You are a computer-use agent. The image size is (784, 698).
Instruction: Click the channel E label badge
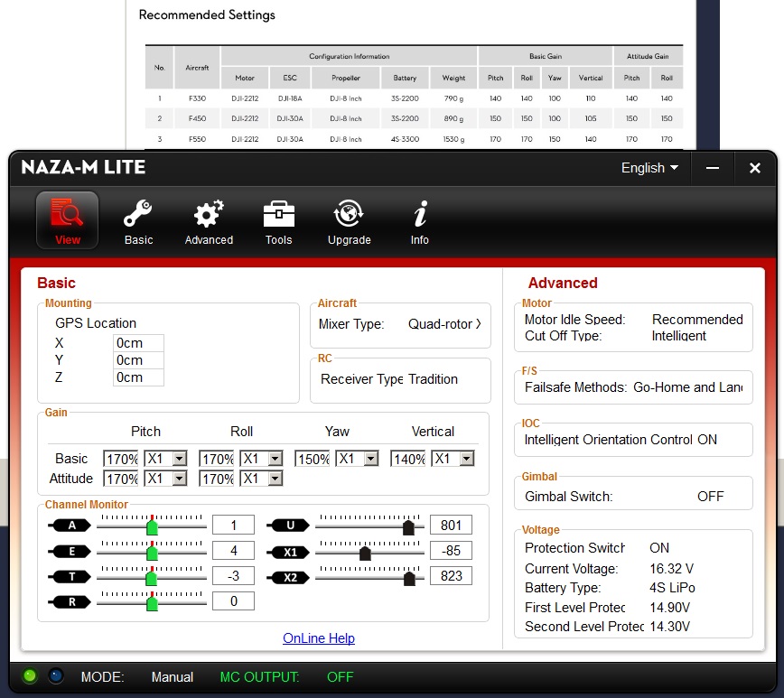tap(70, 552)
